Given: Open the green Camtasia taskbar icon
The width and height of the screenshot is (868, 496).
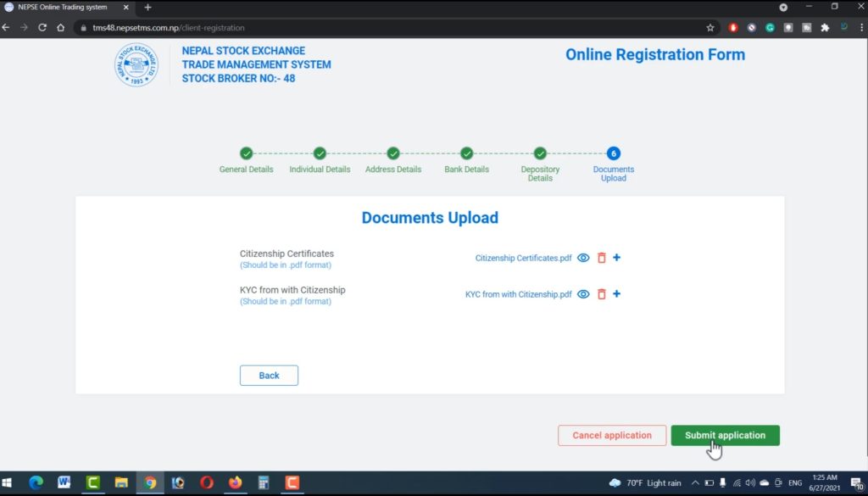Looking at the screenshot, I should coord(93,482).
